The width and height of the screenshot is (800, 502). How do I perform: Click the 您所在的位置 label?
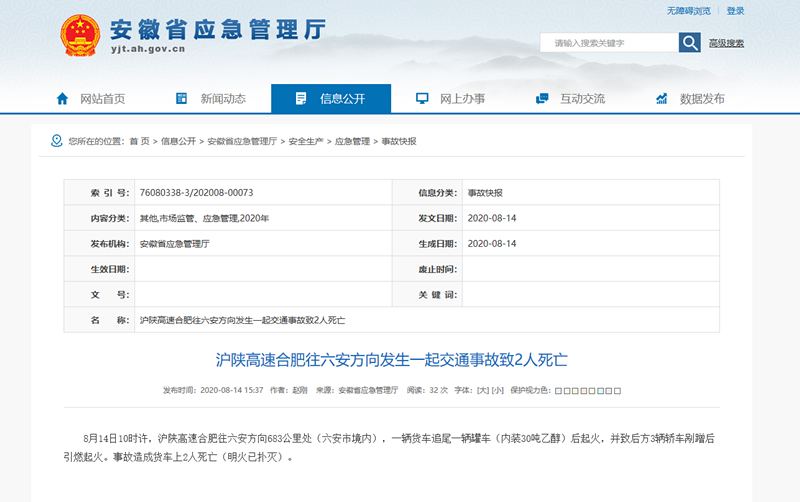click(x=96, y=141)
